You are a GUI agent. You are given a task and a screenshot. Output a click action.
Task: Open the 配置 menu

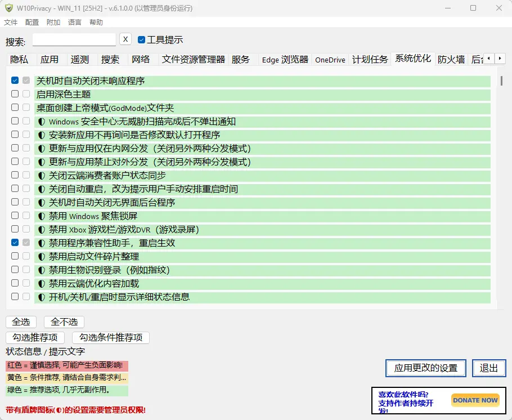(x=32, y=22)
